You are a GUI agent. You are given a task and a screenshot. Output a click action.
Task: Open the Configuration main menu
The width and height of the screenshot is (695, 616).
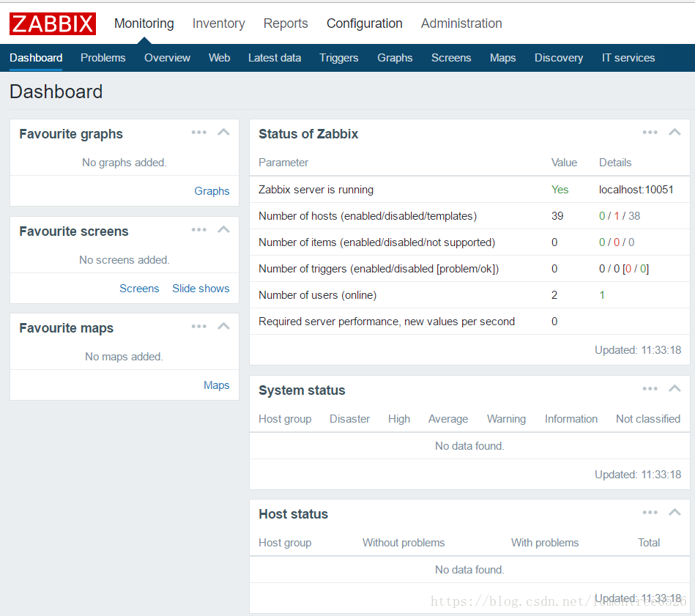(364, 23)
